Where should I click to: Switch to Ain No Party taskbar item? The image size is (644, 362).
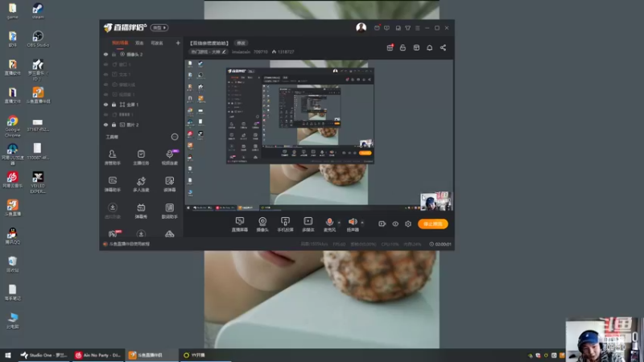point(98,355)
